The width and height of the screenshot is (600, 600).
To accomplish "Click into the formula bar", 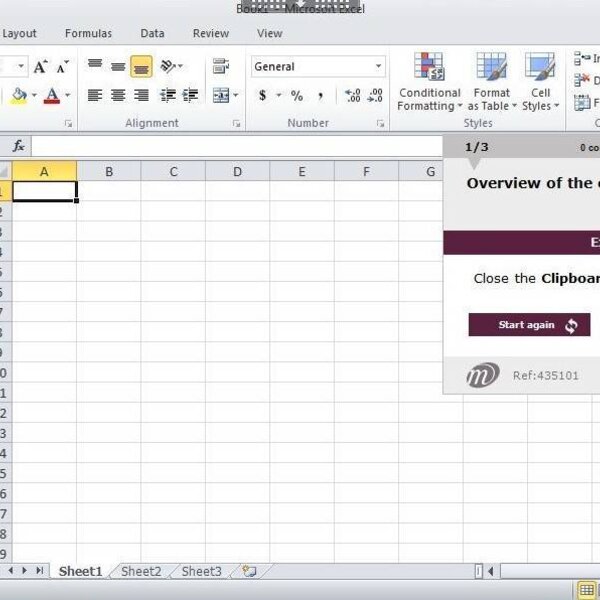I will (x=236, y=146).
